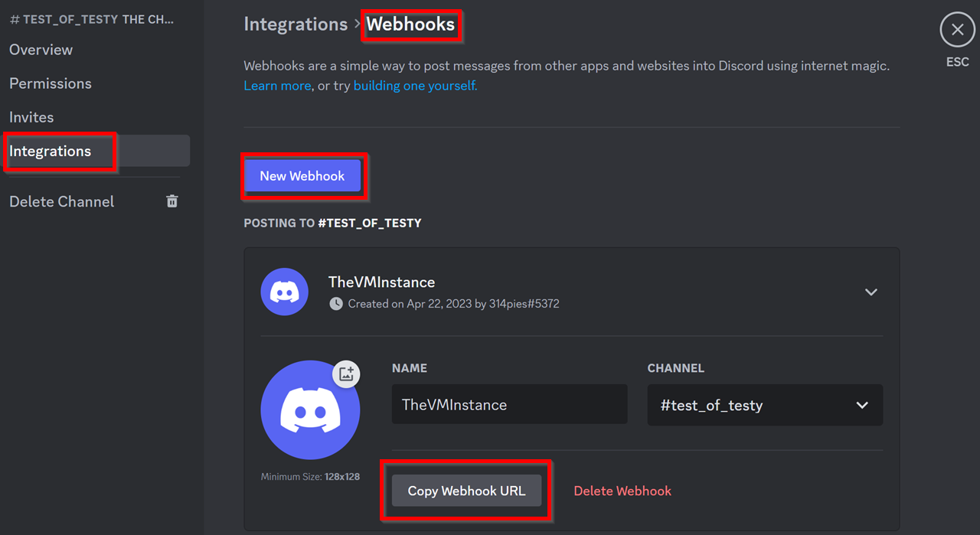
Task: Click the upload image icon on avatar
Action: [346, 374]
